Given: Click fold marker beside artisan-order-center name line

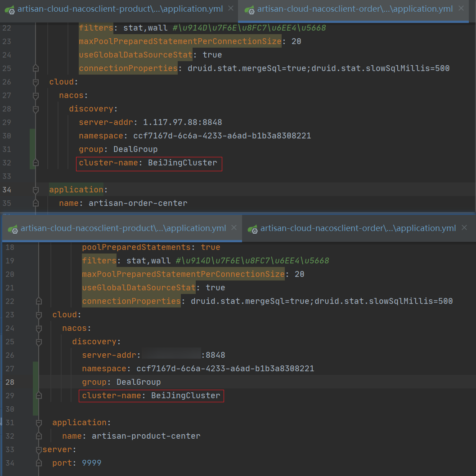Looking at the screenshot, I should click(36, 203).
